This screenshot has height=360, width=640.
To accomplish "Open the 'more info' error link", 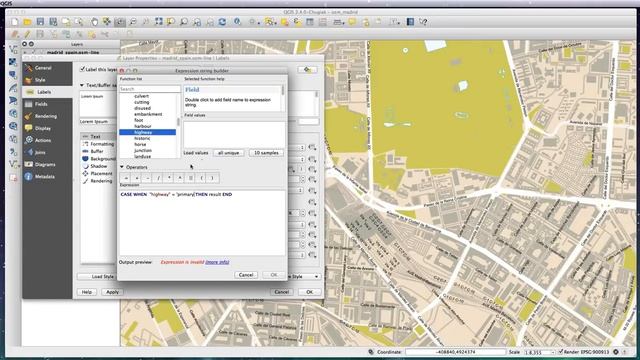I will point(217,262).
